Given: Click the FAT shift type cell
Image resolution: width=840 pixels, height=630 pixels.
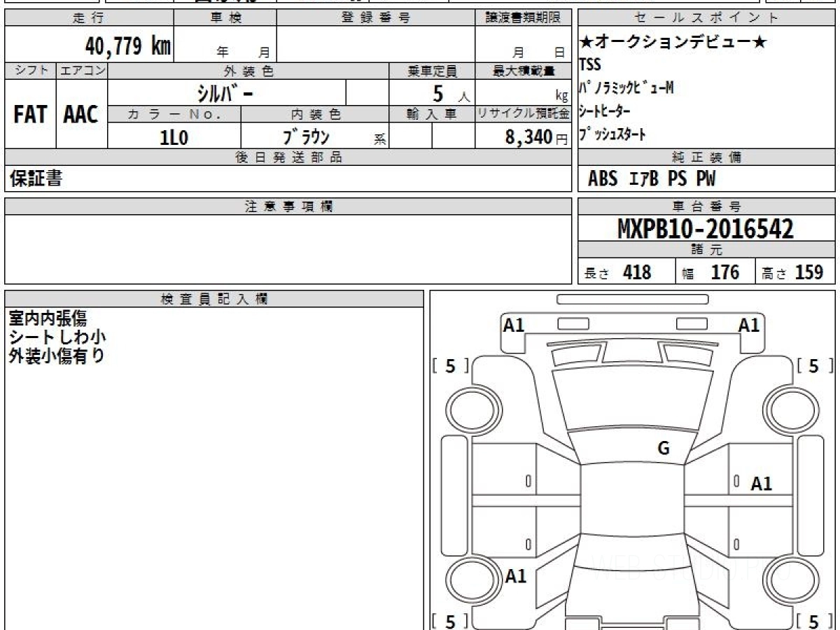Looking at the screenshot, I should (30, 114).
